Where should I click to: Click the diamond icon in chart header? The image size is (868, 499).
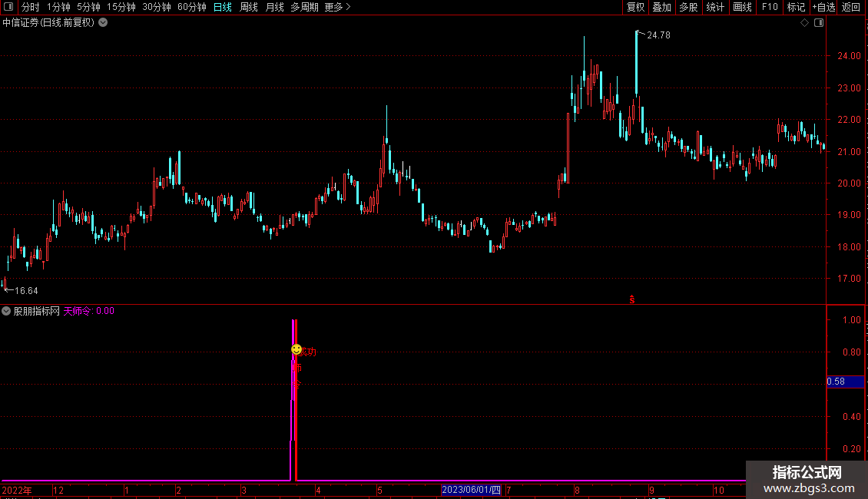coord(804,23)
